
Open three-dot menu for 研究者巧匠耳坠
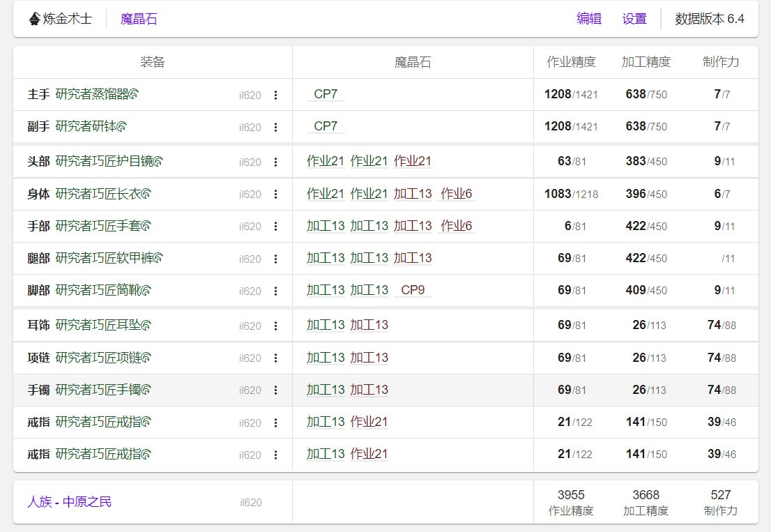[x=275, y=326]
